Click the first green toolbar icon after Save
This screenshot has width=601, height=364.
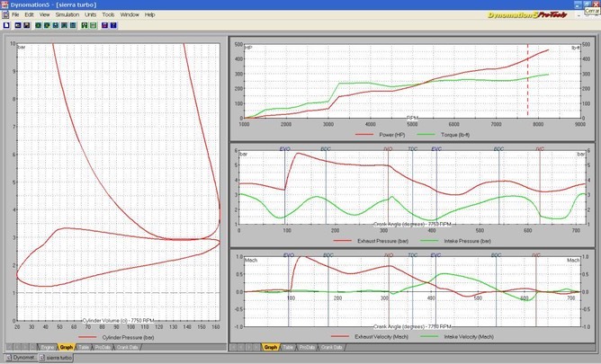38,25
